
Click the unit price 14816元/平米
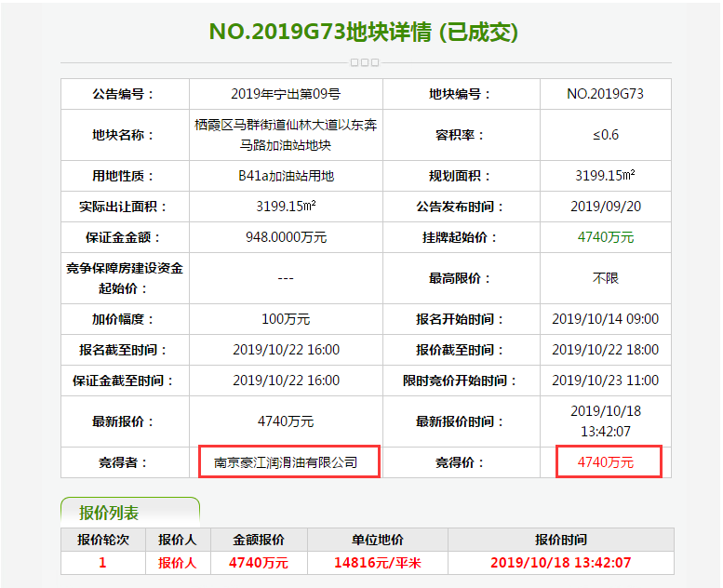pyautogui.click(x=377, y=563)
